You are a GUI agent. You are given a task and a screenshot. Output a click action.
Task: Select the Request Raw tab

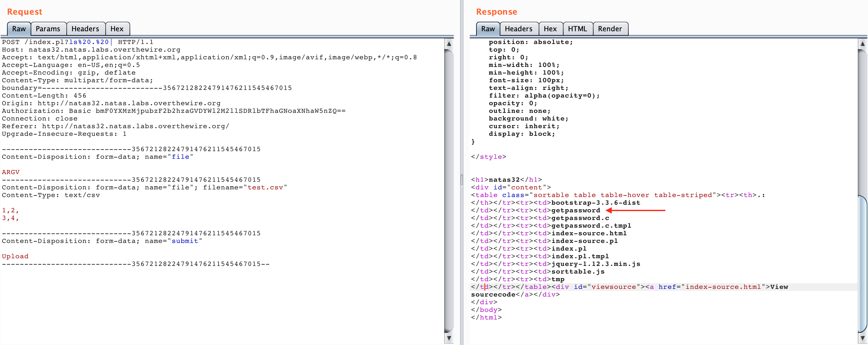(19, 29)
